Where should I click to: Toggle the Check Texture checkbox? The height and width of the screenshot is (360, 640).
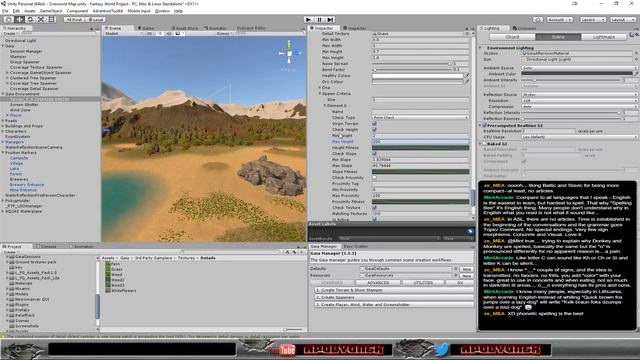(x=374, y=208)
